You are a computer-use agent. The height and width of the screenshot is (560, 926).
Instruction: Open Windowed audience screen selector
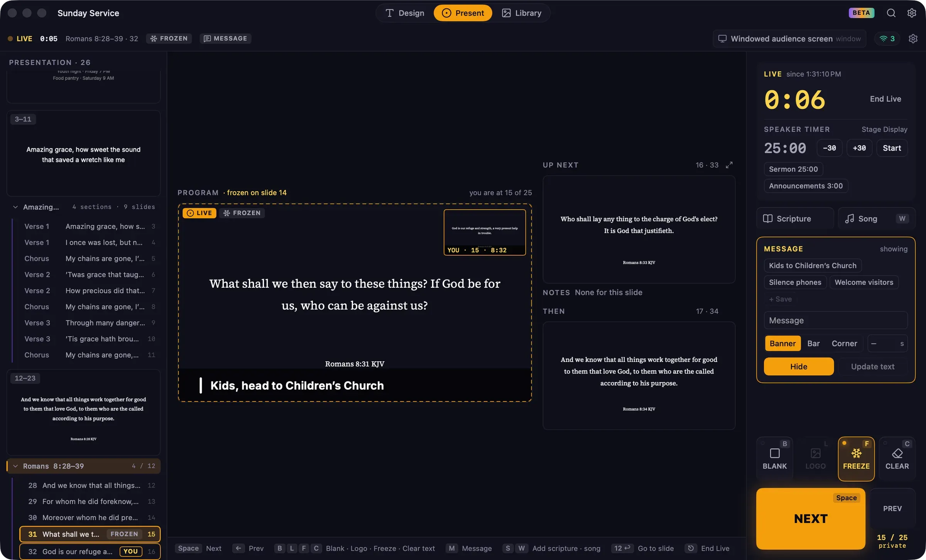(x=789, y=39)
